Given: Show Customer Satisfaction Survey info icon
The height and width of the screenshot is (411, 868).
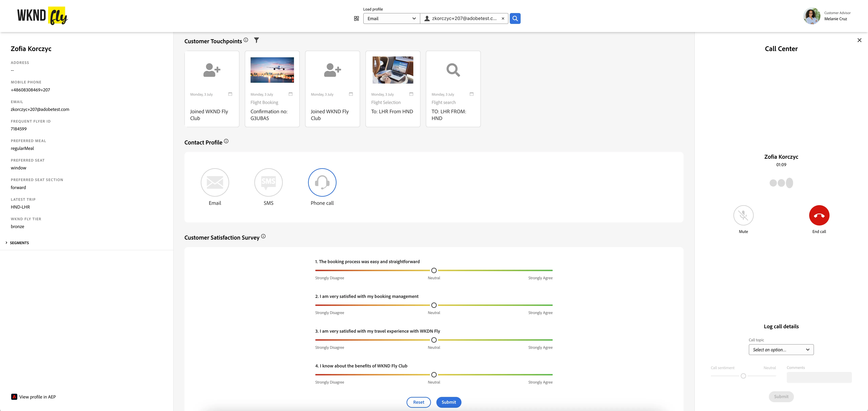Looking at the screenshot, I should [263, 237].
